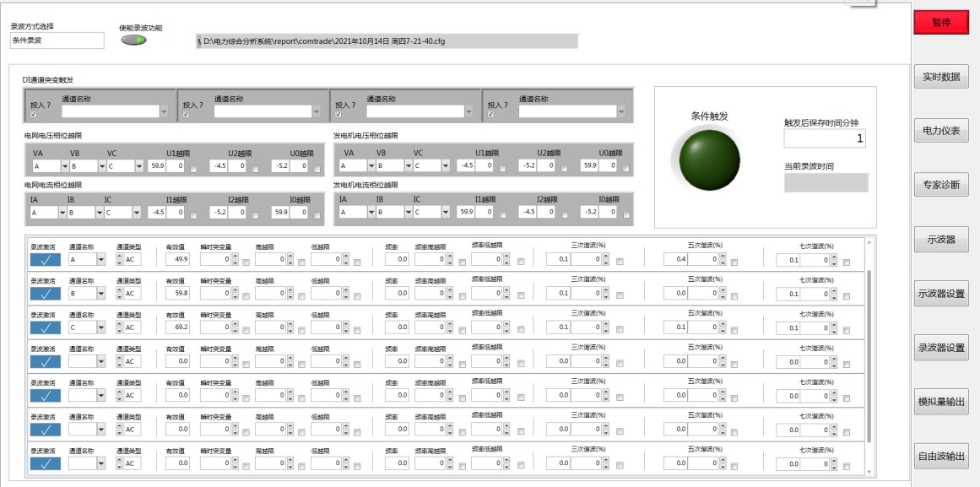This screenshot has height=487, width=980.
Task: Open the 自由波输出 page
Action: point(941,457)
